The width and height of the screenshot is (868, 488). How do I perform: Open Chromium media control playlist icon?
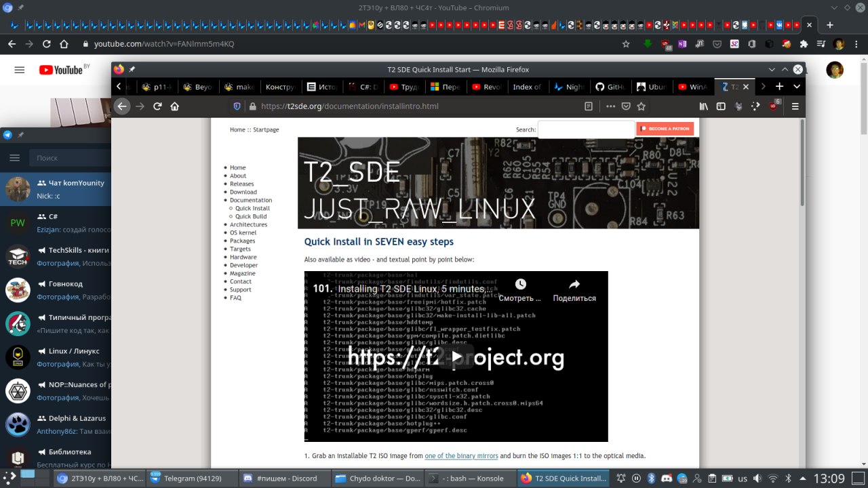[x=821, y=43]
